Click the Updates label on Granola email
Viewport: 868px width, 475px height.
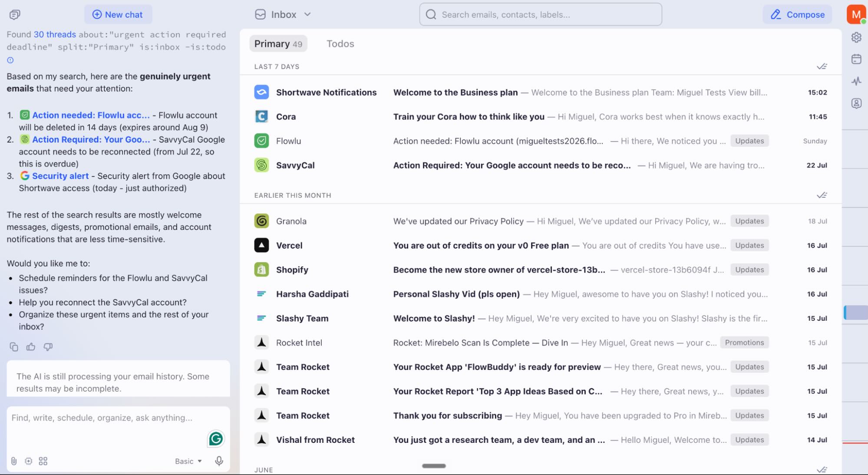pos(749,221)
